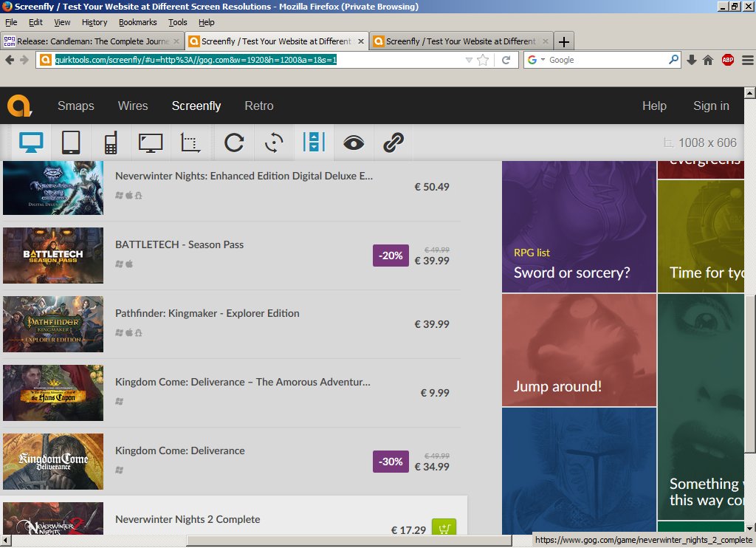
Task: Close the active Screenfly tab
Action: point(360,41)
